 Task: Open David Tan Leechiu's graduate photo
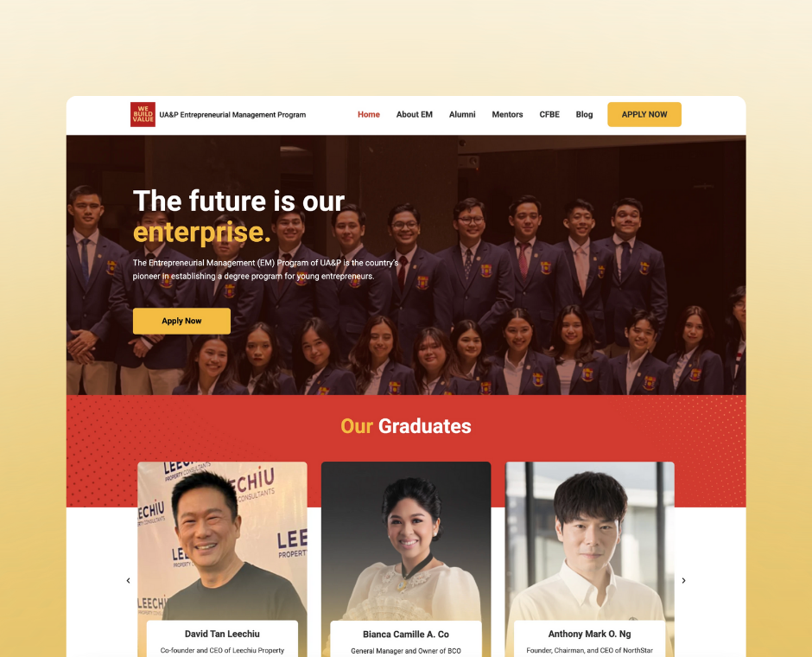pos(222,541)
